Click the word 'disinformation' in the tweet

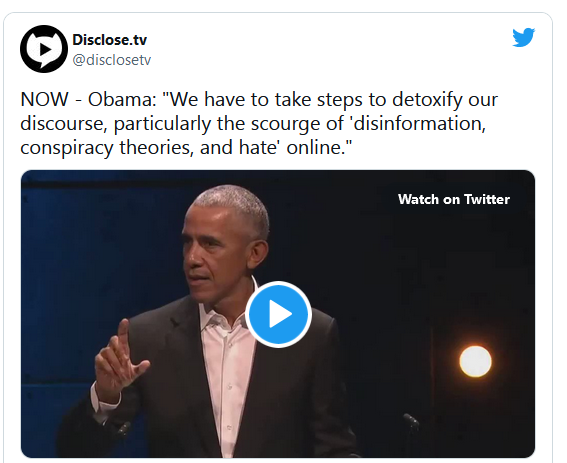coord(419,123)
